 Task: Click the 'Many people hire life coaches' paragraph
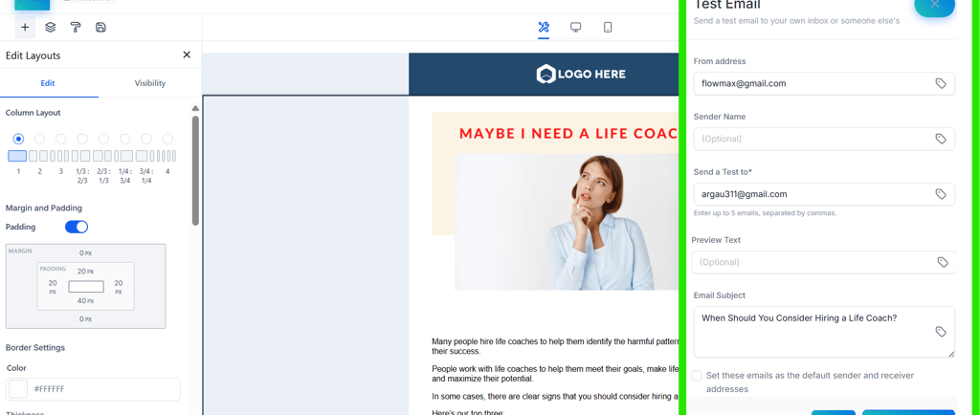555,346
